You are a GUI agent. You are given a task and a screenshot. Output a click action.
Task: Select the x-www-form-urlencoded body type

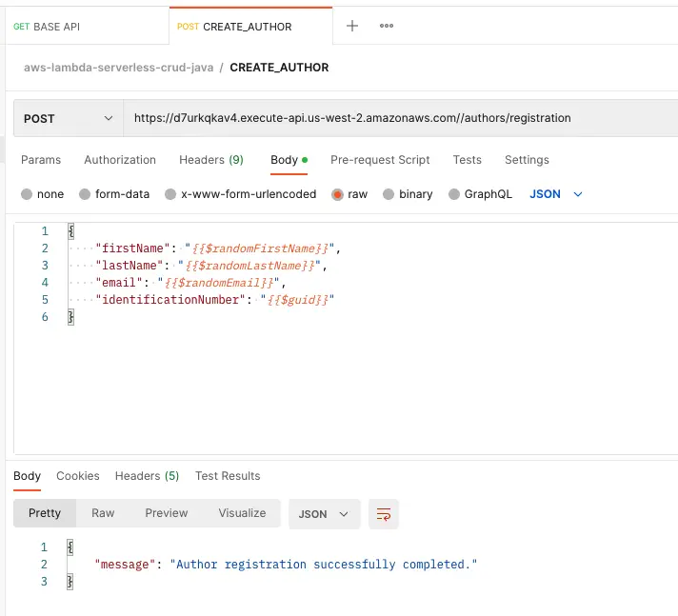point(240,194)
